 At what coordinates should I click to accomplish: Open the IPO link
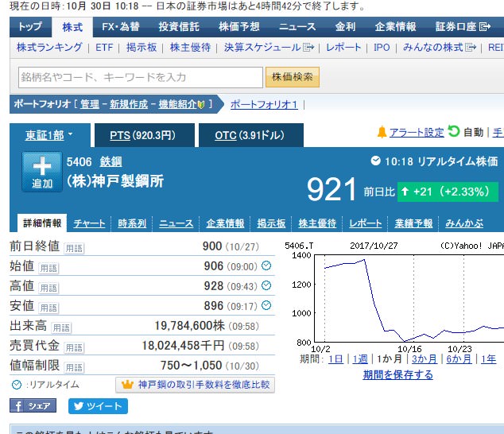[382, 48]
